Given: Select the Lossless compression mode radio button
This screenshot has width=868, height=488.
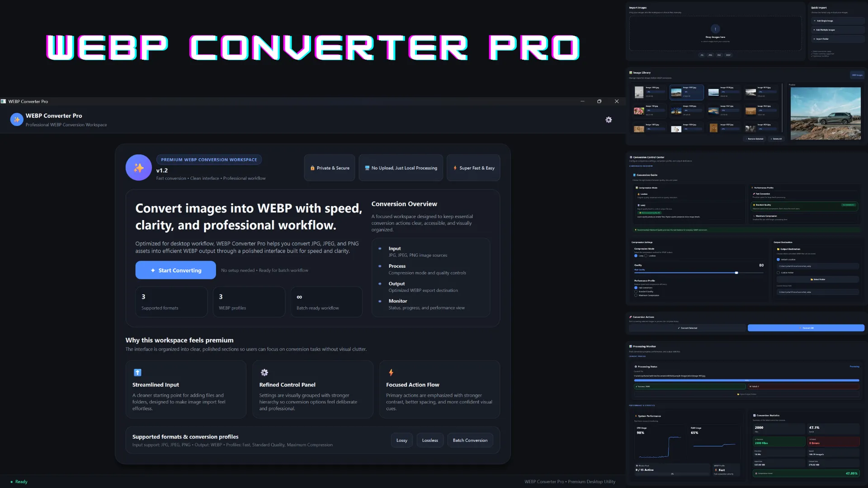Looking at the screenshot, I should tap(646, 256).
